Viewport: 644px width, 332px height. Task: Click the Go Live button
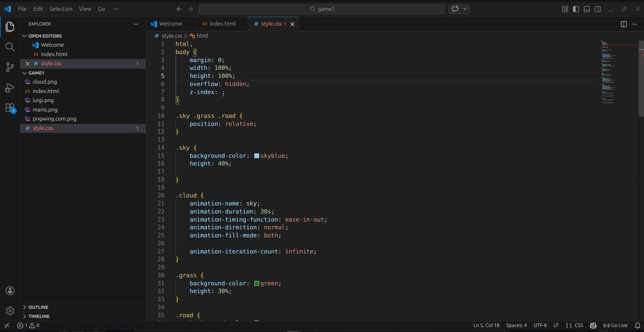[616, 326]
